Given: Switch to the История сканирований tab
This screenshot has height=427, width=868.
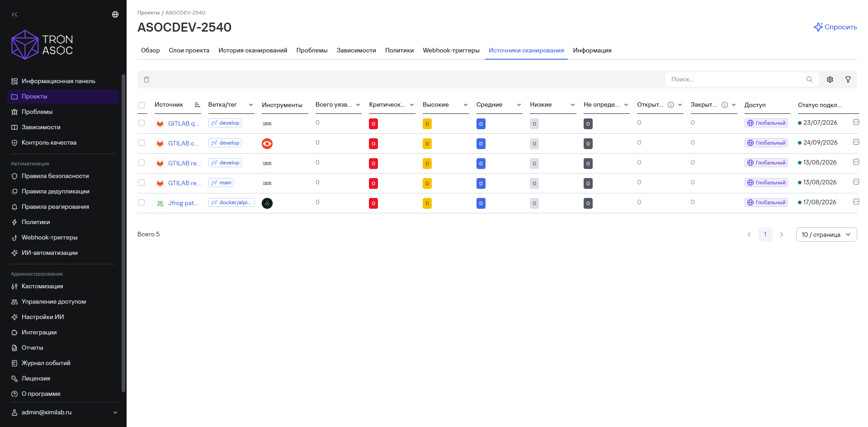Looking at the screenshot, I should (253, 50).
